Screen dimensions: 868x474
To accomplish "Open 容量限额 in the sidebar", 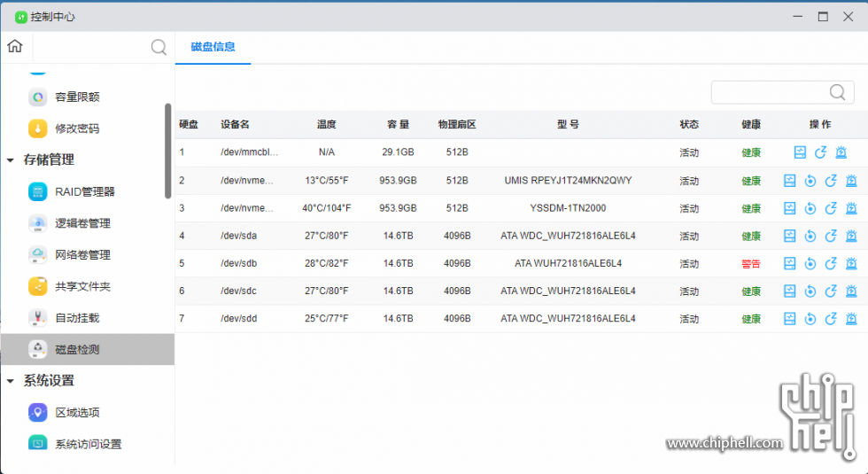I will [x=77, y=97].
